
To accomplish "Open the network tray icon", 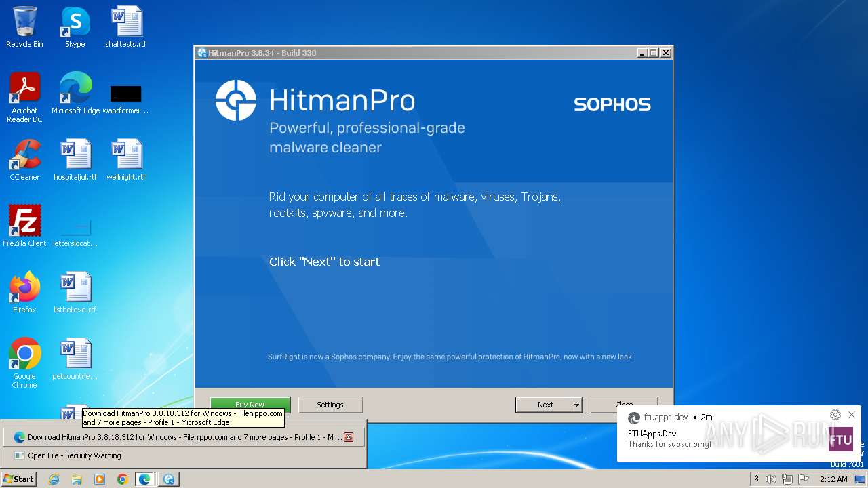I will [x=787, y=479].
